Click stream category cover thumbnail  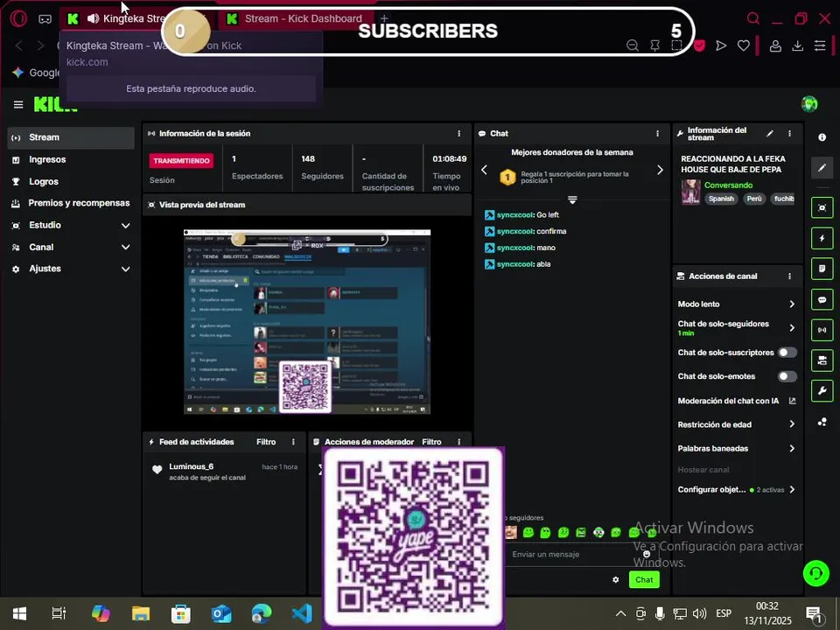[690, 192]
